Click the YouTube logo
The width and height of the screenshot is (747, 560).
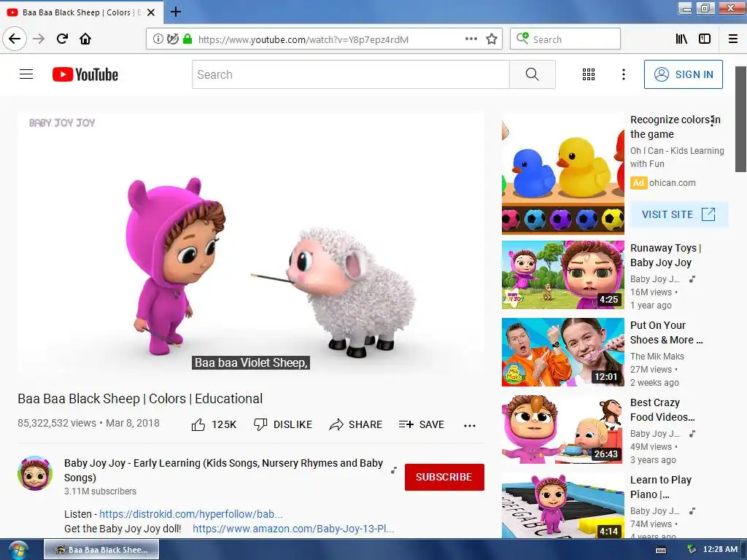tap(85, 74)
